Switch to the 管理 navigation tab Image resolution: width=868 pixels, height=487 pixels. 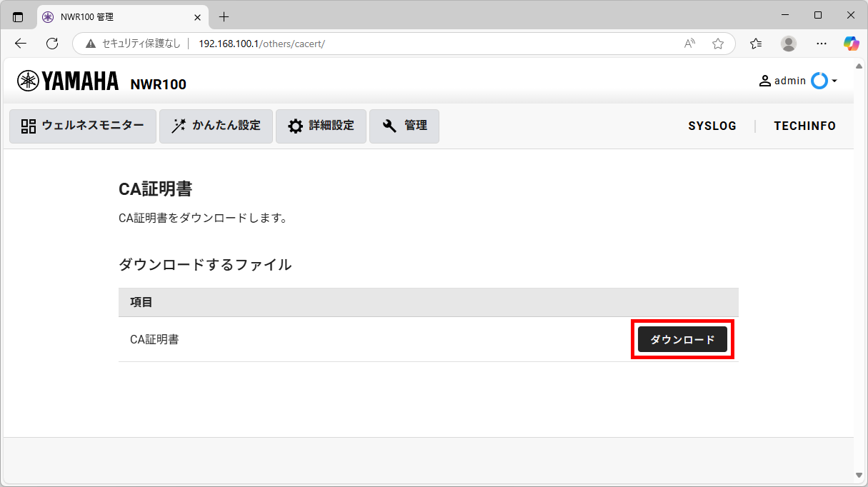click(x=404, y=126)
